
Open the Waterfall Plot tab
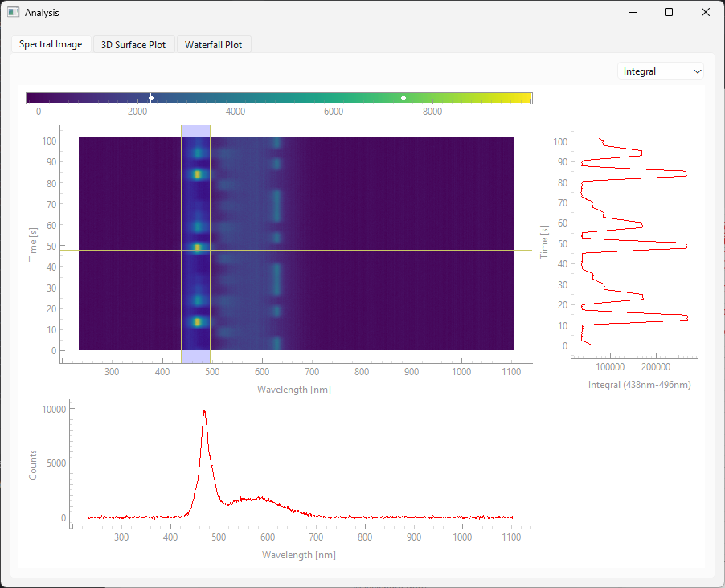click(x=213, y=45)
